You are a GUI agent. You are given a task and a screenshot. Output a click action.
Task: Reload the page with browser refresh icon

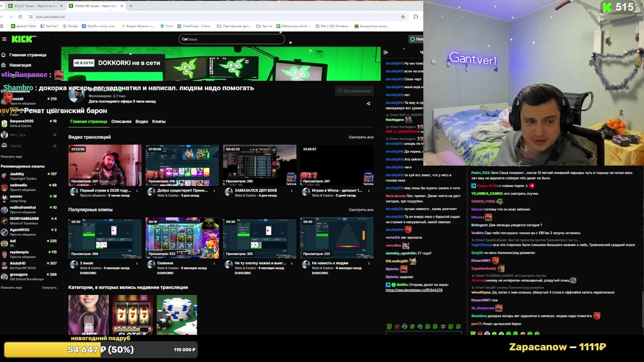20,17
